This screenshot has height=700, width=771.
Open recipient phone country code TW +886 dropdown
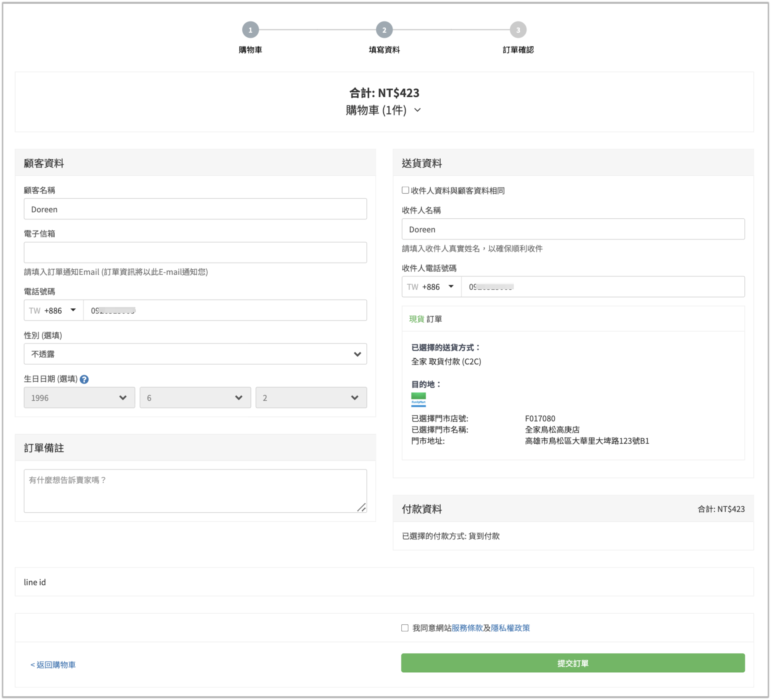[x=431, y=287]
